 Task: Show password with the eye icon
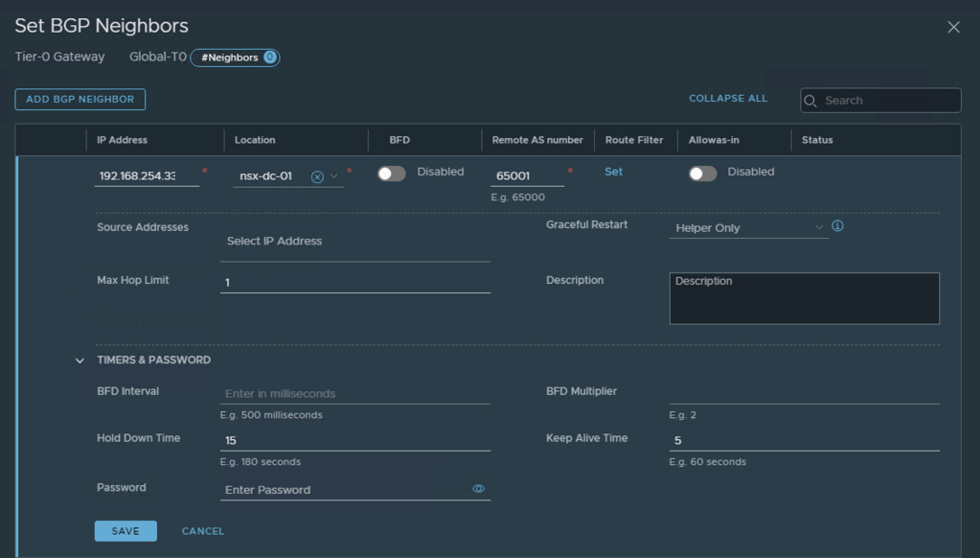[478, 489]
